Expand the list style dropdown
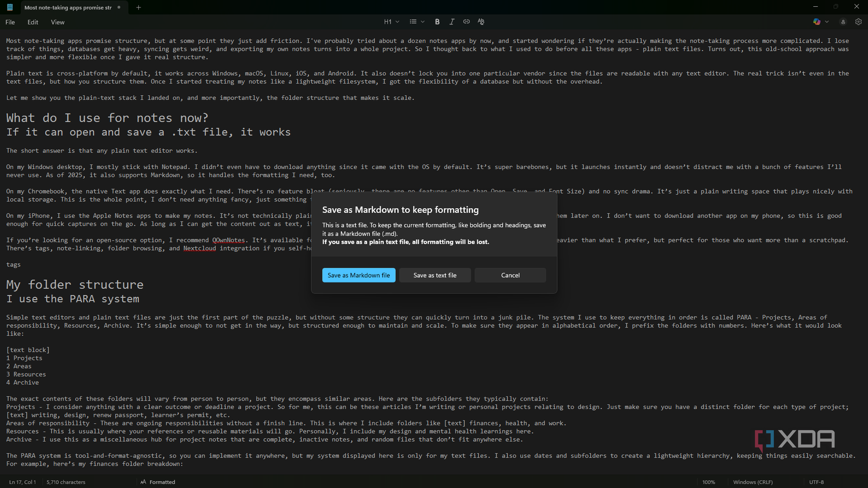This screenshot has height=488, width=868. tap(423, 22)
